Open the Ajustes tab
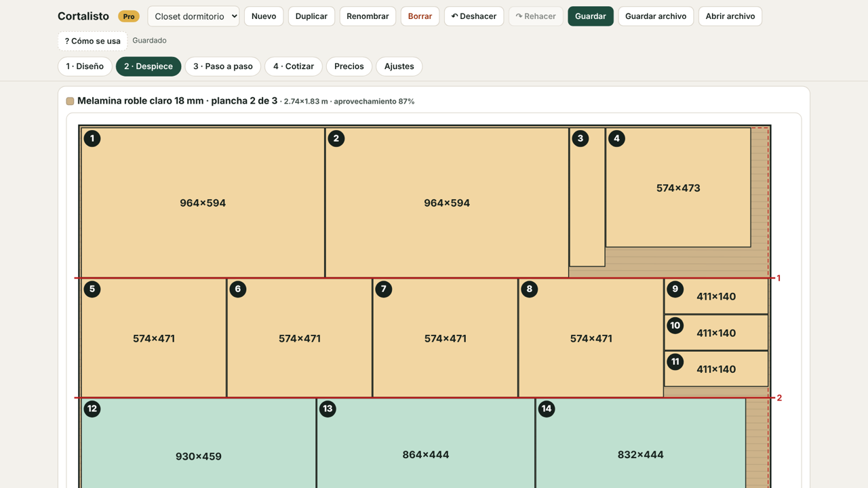 click(399, 66)
